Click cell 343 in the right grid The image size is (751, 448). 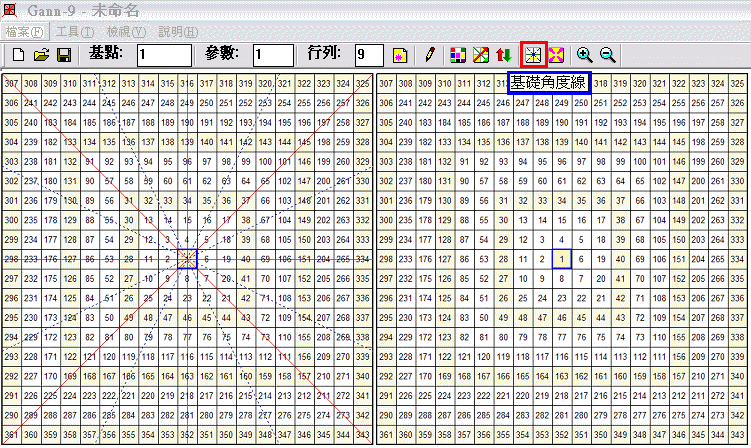737,435
